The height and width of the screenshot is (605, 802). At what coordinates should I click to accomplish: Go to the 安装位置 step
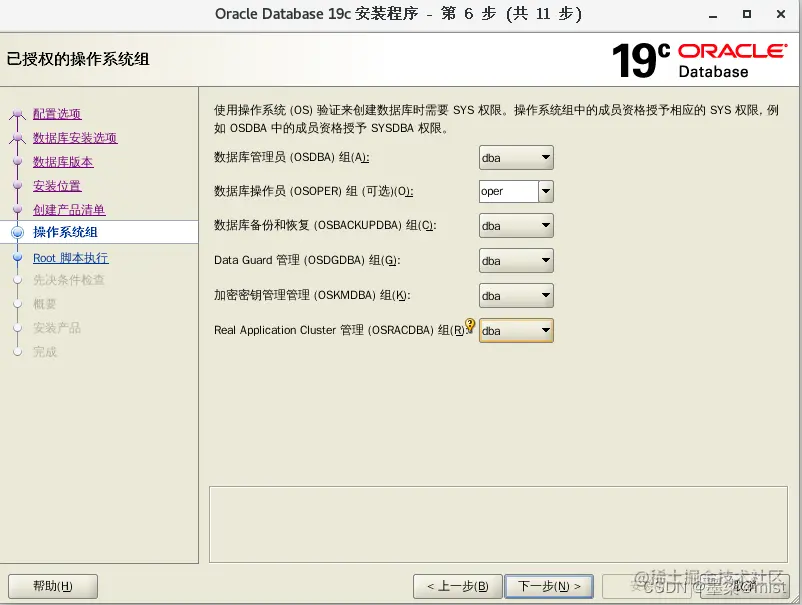coord(57,186)
